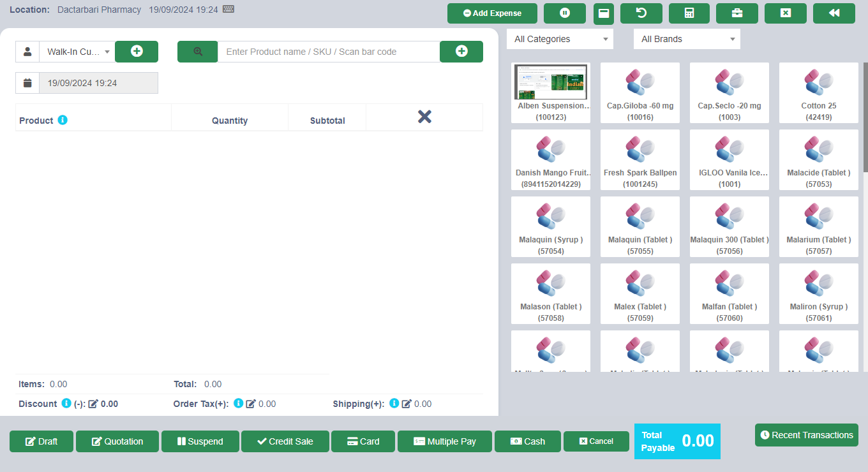This screenshot has width=868, height=472.
Task: Click the add new product plus icon
Action: click(x=461, y=52)
